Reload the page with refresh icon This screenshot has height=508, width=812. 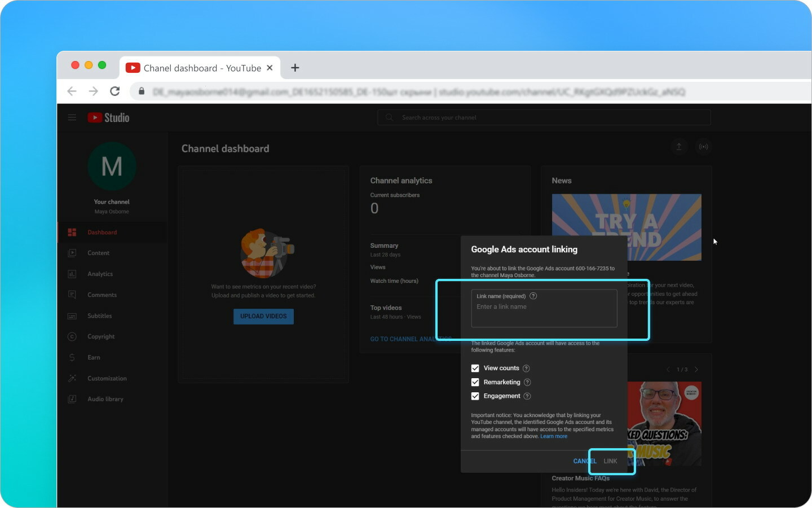tap(115, 91)
